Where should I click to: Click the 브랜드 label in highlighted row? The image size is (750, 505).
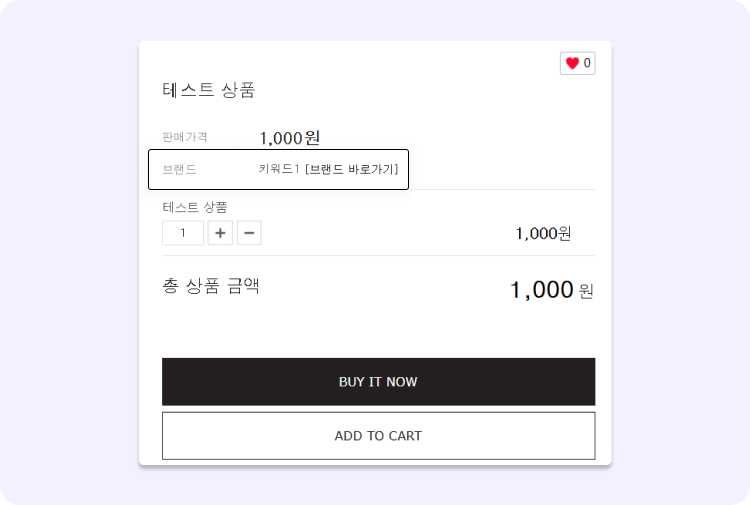[x=179, y=169]
